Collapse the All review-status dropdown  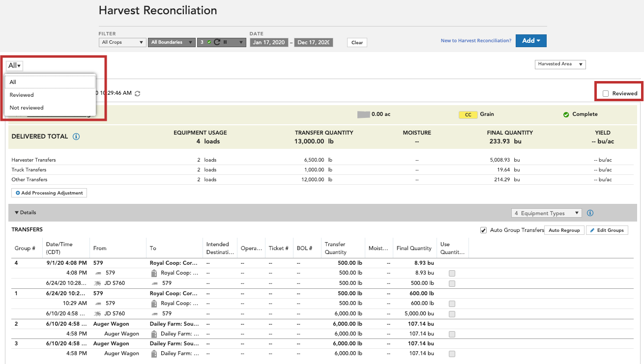coord(14,65)
